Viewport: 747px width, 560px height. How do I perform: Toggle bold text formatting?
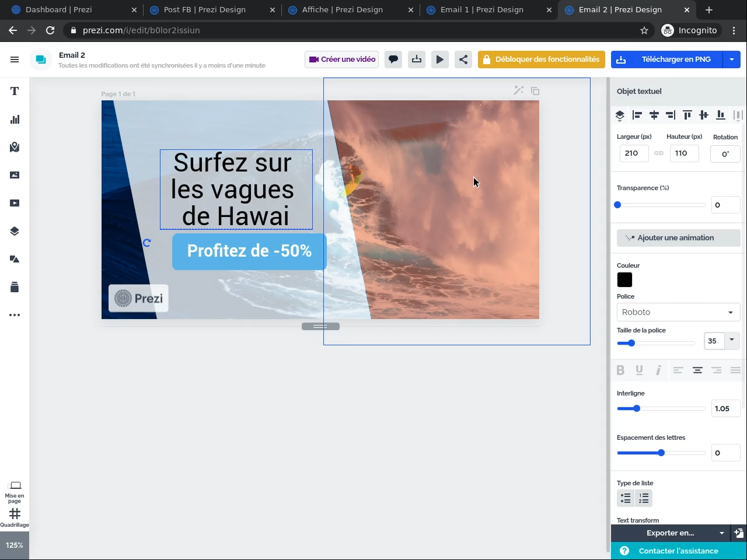[x=620, y=370]
